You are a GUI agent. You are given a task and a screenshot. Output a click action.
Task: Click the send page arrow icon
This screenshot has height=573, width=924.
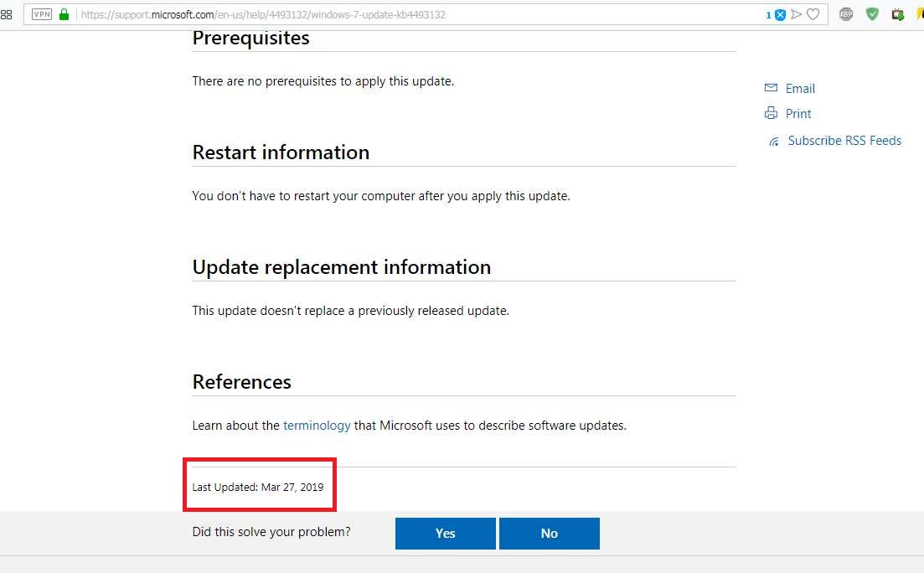[x=797, y=14]
